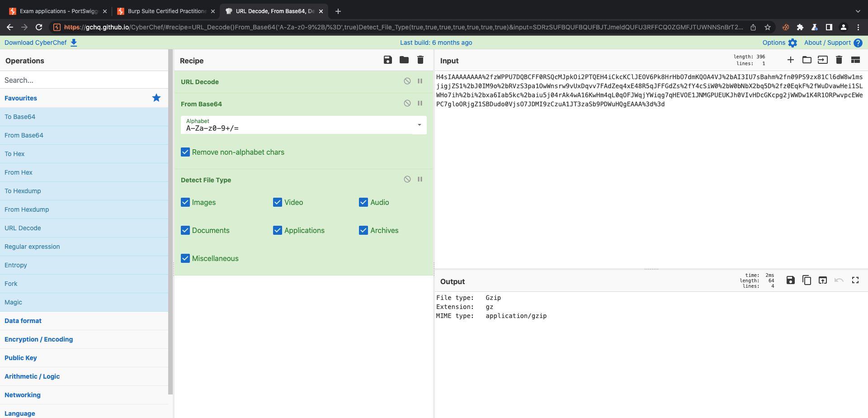Image resolution: width=868 pixels, height=418 pixels.
Task: Save the recipe using the Recipe save icon
Action: pos(388,60)
